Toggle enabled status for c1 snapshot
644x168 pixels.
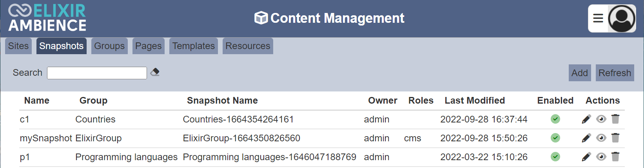pyautogui.click(x=555, y=119)
